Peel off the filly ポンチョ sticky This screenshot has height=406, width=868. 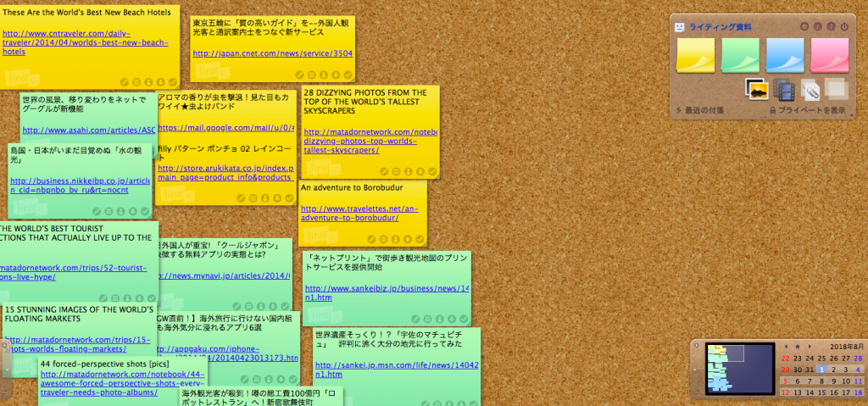[x=289, y=197]
